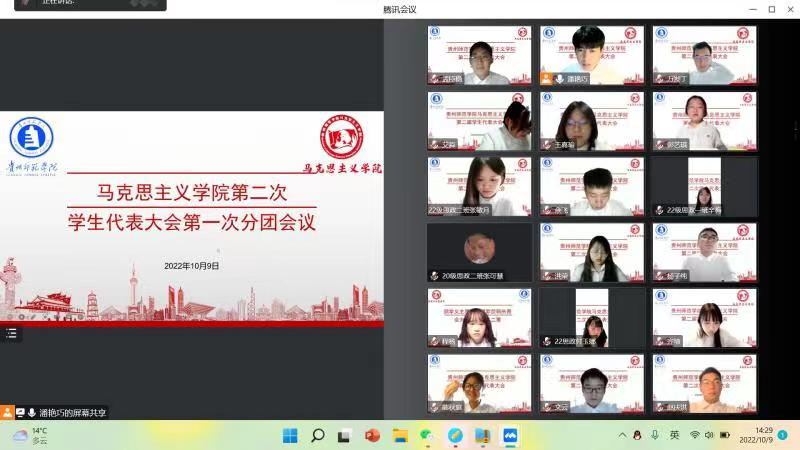800x450 pixels.
Task: Click the screen-share monitor icon in the bottom-left label
Action: coord(20,412)
